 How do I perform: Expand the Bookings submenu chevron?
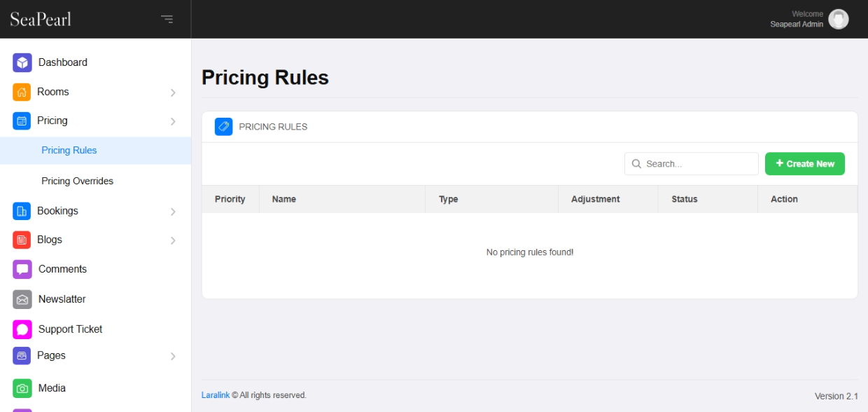tap(173, 212)
